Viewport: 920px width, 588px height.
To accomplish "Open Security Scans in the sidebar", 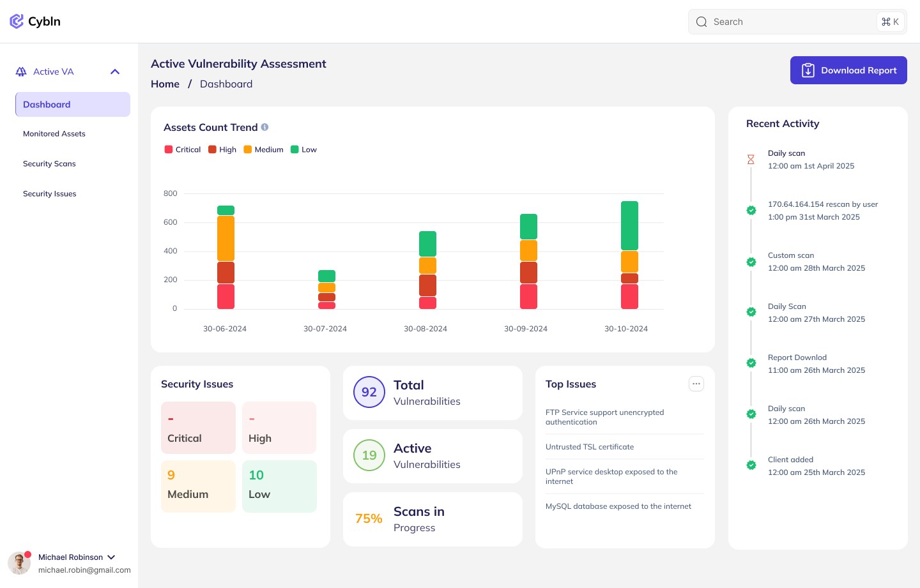I will coord(49,163).
